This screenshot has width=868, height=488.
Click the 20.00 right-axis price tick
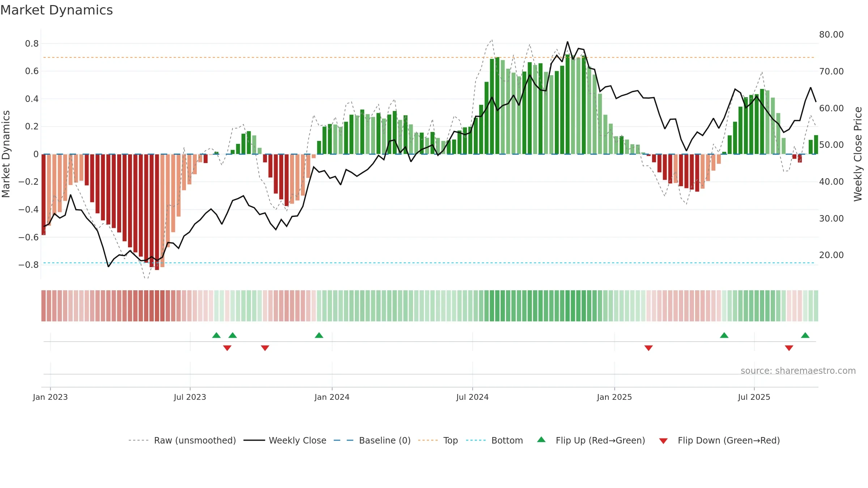tap(831, 255)
